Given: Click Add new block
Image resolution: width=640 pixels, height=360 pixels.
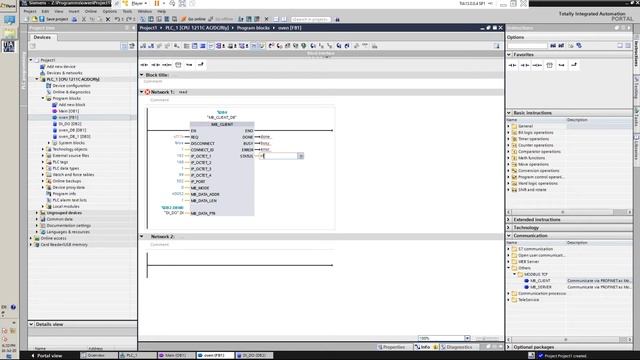Looking at the screenshot, I should [72, 104].
